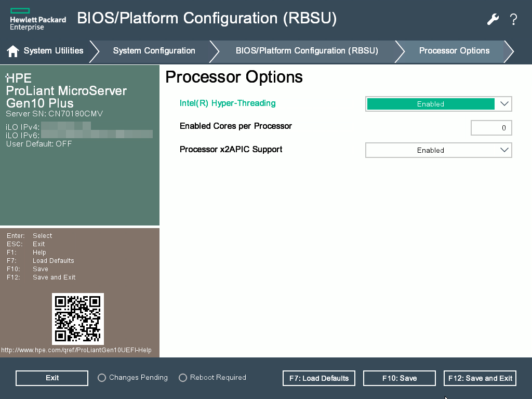532x399 pixels.
Task: Click the x2APIC Support chevron arrow
Action: (504, 150)
